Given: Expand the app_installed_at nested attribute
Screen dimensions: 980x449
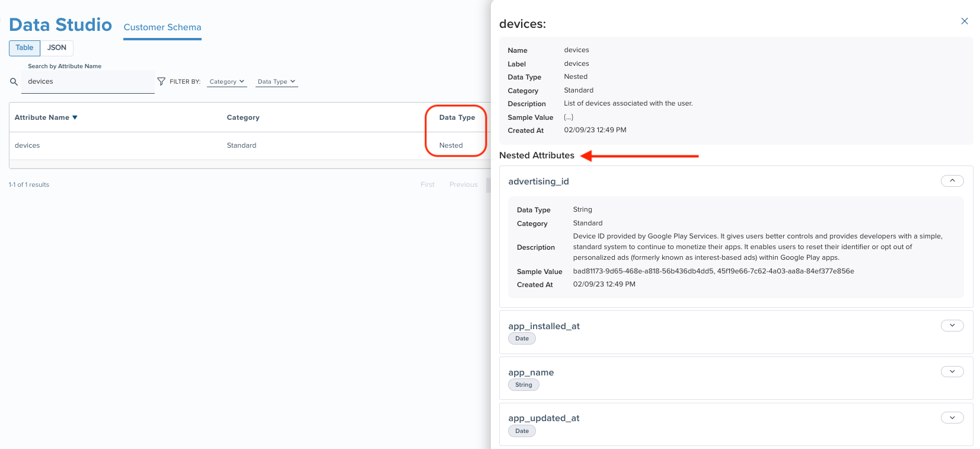Looking at the screenshot, I should coord(952,326).
